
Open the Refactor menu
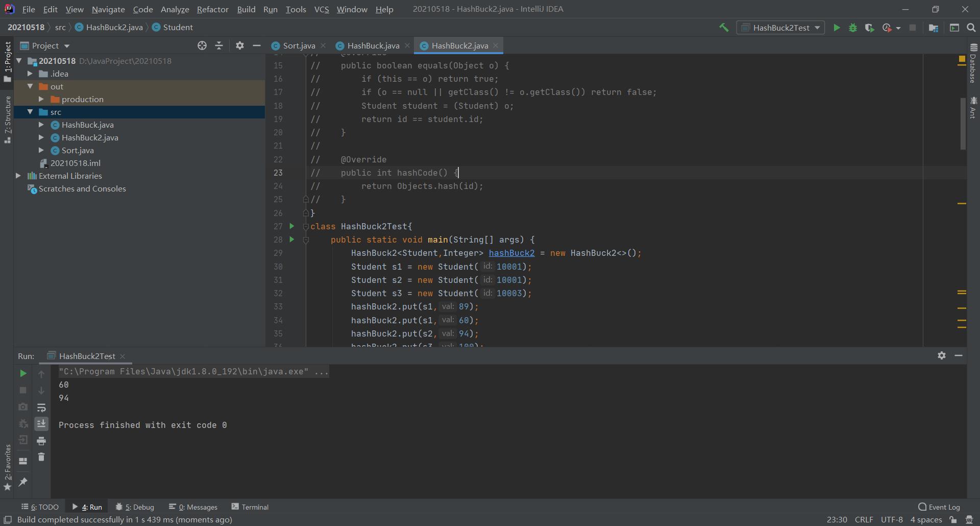[x=212, y=9]
